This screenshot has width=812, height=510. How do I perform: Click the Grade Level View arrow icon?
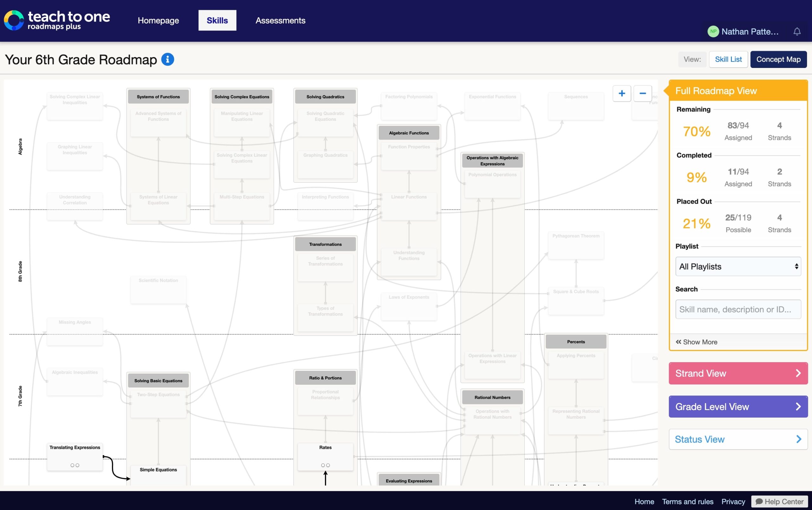pyautogui.click(x=798, y=407)
